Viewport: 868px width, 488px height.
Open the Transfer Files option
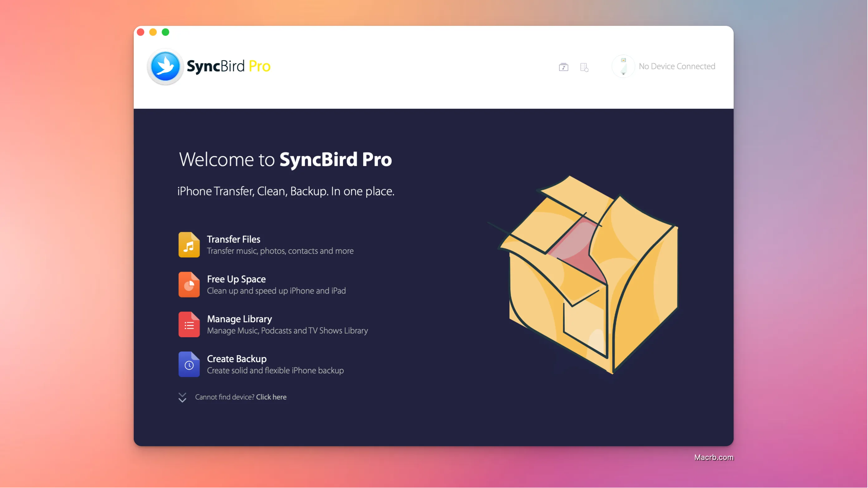(266, 245)
